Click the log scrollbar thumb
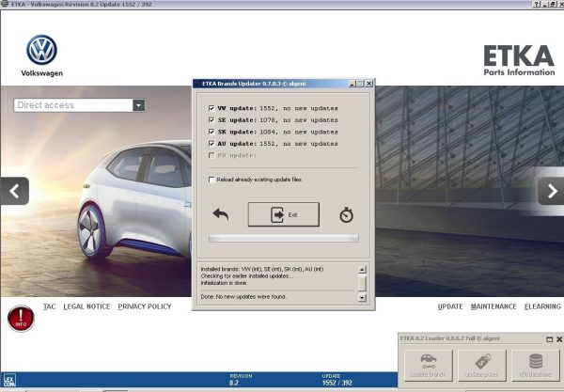 coord(362,283)
